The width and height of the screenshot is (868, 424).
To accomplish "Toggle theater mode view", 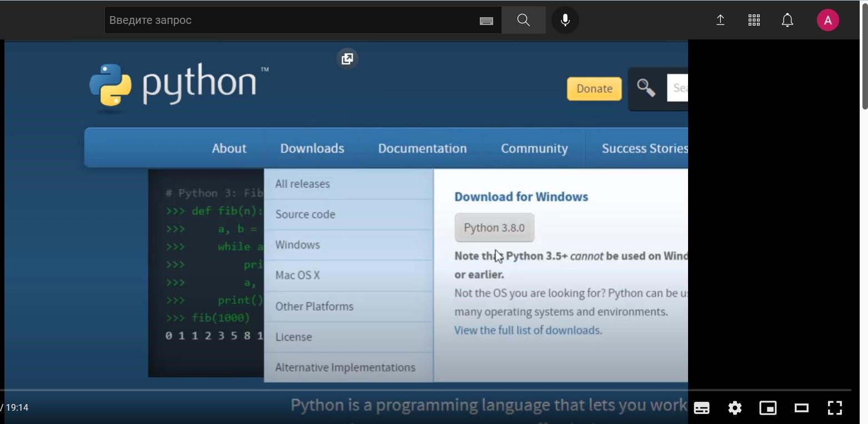I will (x=801, y=408).
